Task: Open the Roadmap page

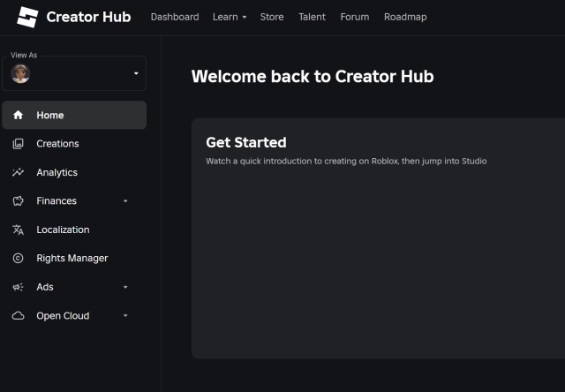Action: pyautogui.click(x=405, y=17)
